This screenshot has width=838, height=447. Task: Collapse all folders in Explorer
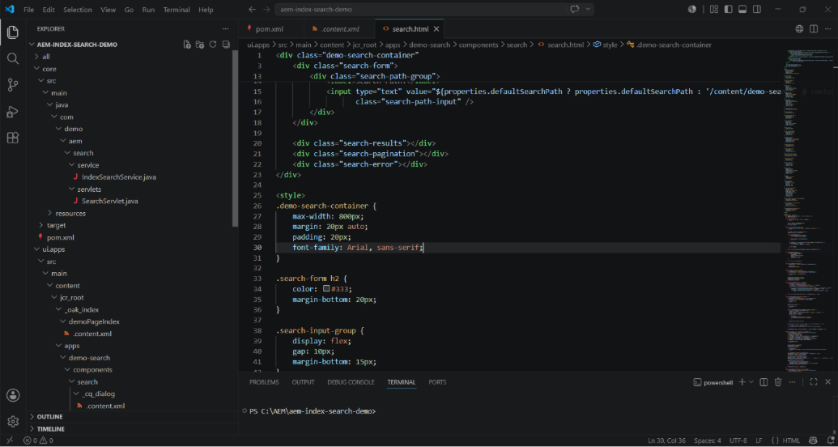[x=226, y=44]
